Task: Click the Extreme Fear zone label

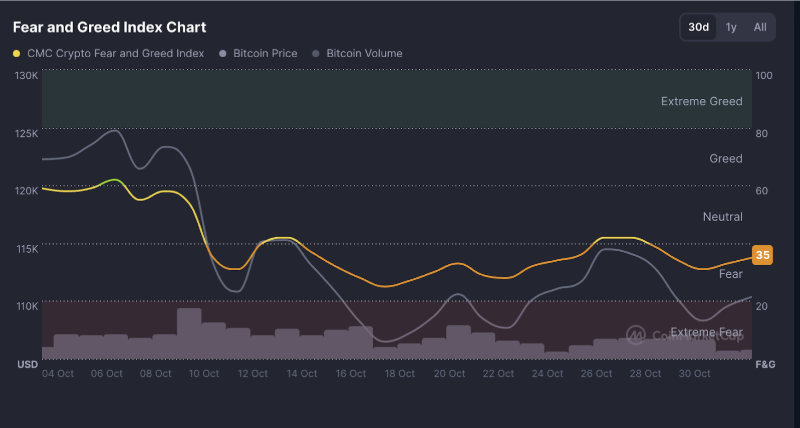Action: coord(706,332)
